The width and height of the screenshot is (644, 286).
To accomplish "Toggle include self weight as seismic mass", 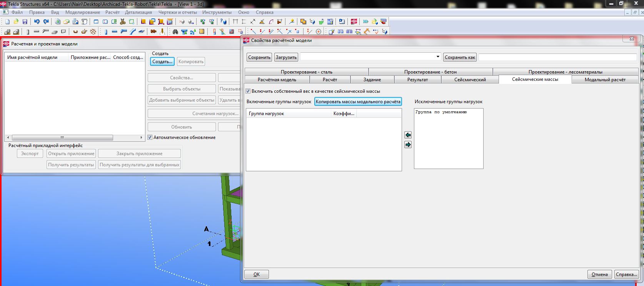I will coord(248,91).
